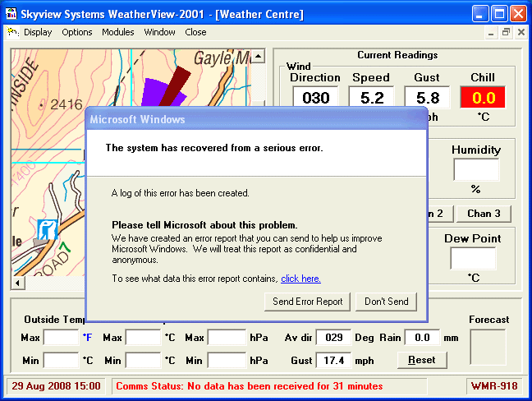Click the Don't Send button

click(x=386, y=302)
